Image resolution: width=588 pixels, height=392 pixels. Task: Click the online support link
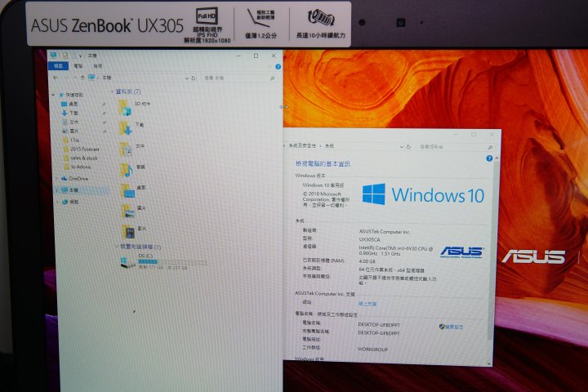(x=367, y=304)
